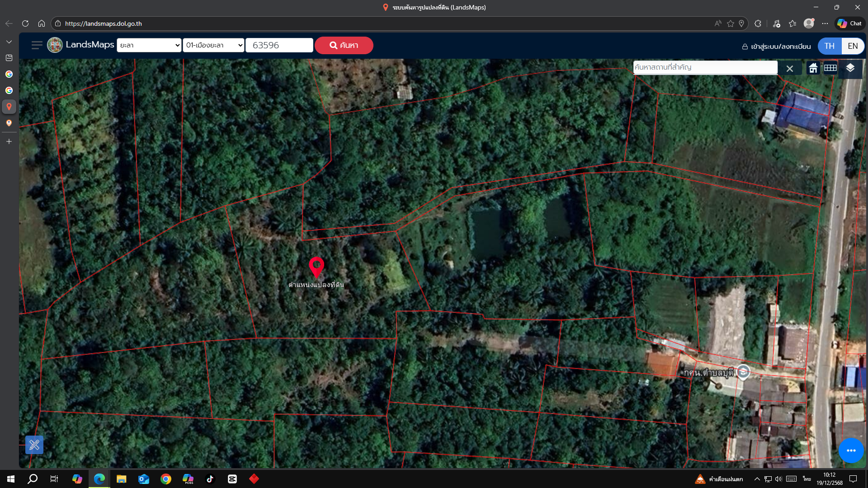This screenshot has height=488, width=868.
Task: Open CapCut from the taskbar
Action: pos(232,479)
